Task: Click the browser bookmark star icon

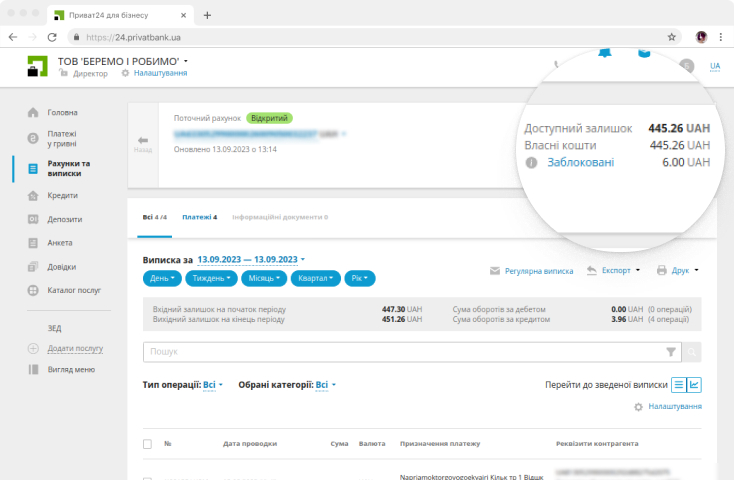Action: [672, 37]
